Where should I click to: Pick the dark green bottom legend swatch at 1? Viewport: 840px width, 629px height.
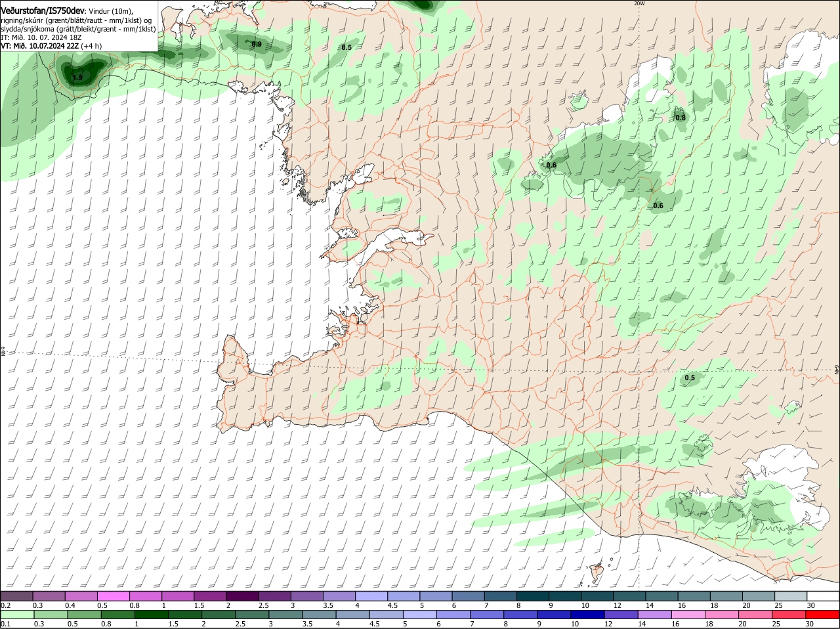151,614
